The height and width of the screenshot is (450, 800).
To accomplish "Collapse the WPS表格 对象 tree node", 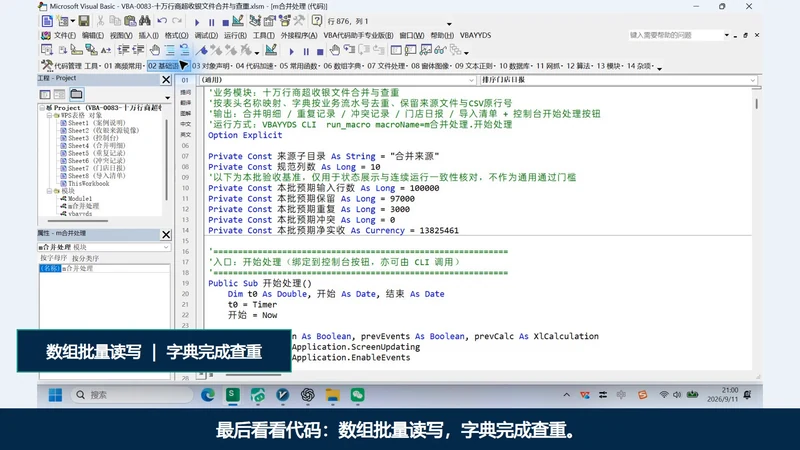I will 49,115.
